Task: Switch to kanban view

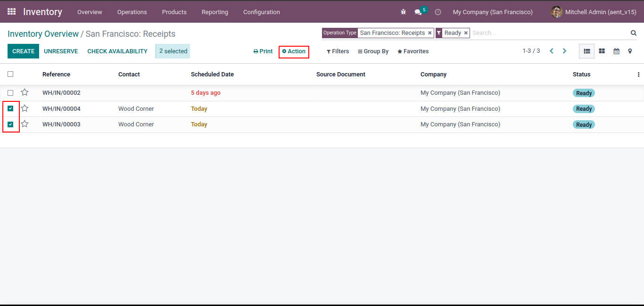Action: 602,51
